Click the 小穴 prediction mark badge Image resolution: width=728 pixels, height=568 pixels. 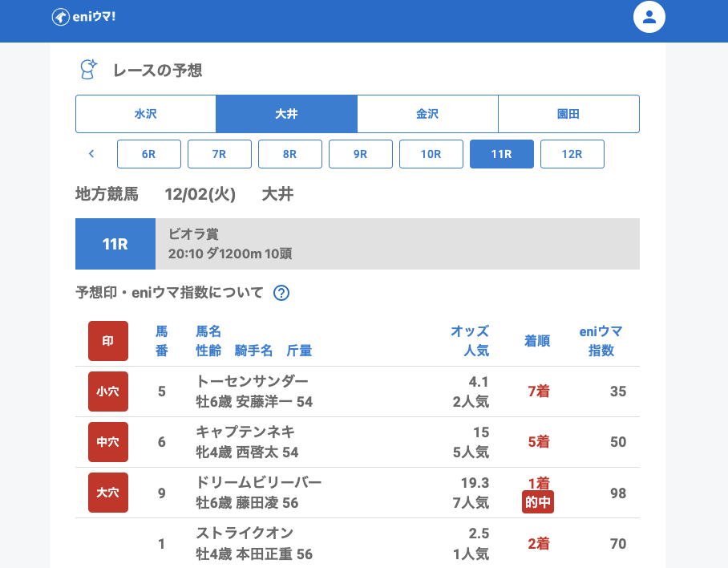tap(108, 392)
